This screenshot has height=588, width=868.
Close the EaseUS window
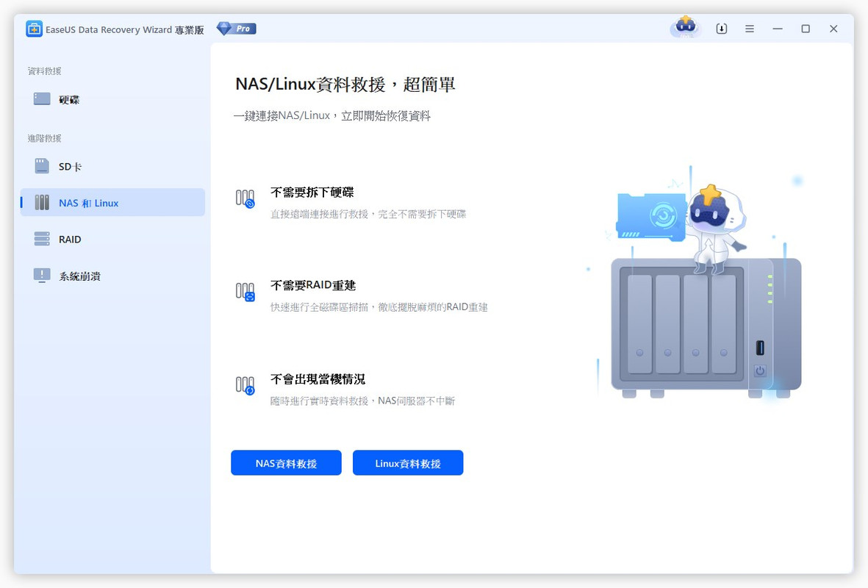point(833,29)
